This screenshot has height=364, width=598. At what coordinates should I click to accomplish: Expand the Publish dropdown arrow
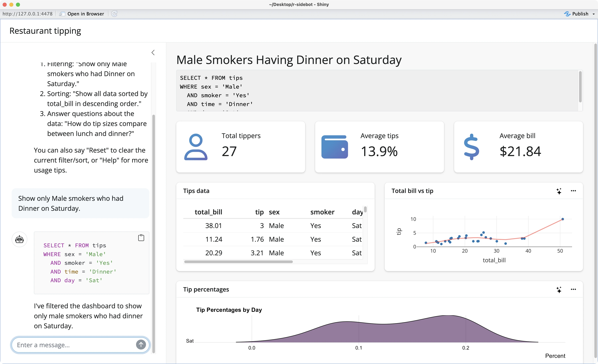(x=593, y=14)
